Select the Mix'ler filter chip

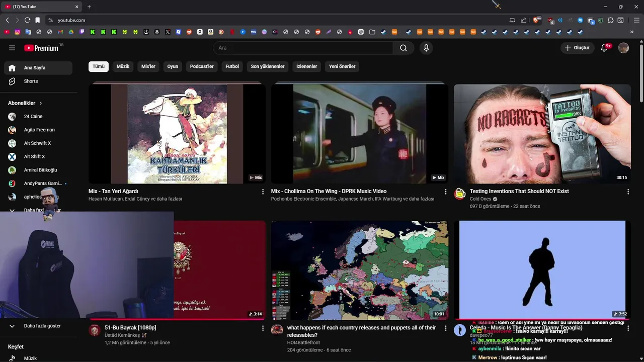click(148, 66)
